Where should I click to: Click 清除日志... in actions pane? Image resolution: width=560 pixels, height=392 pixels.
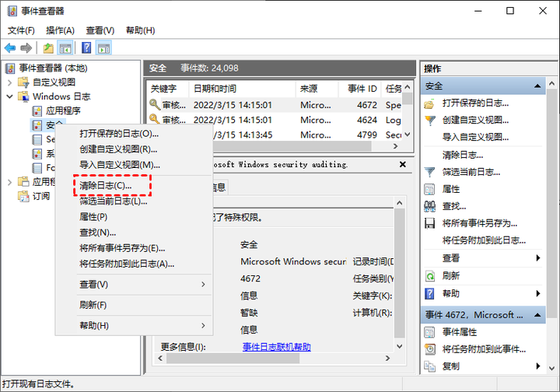point(463,155)
